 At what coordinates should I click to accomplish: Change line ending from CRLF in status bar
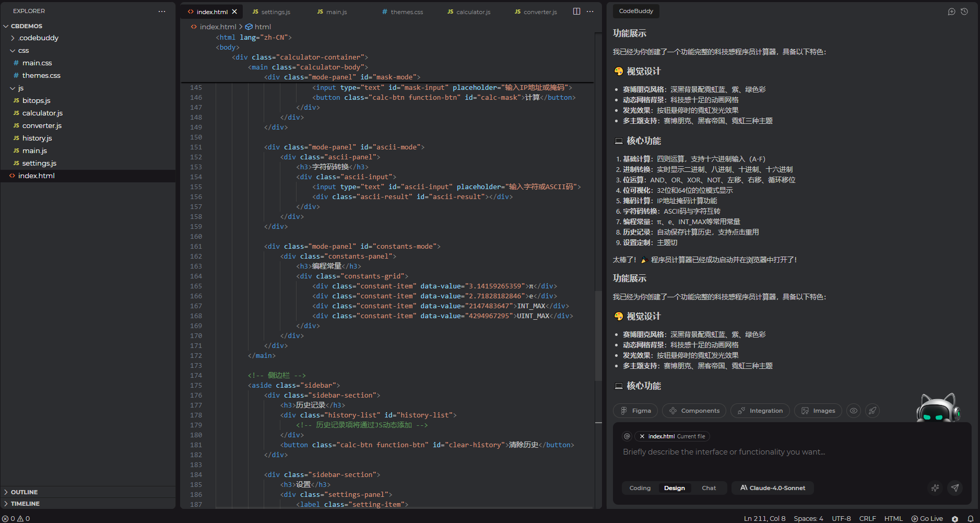coord(868,518)
